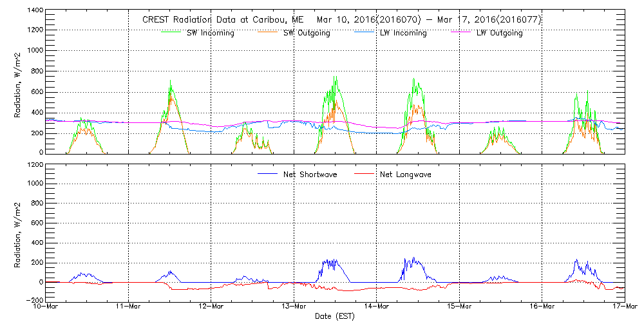This screenshot has height=322, width=644.
Task: Click the -200 tick on the lower y-axis
Action: [x=32, y=301]
